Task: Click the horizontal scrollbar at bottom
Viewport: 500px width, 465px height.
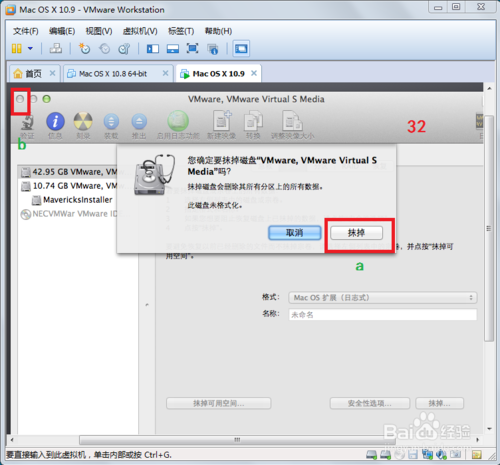Action: point(237,440)
